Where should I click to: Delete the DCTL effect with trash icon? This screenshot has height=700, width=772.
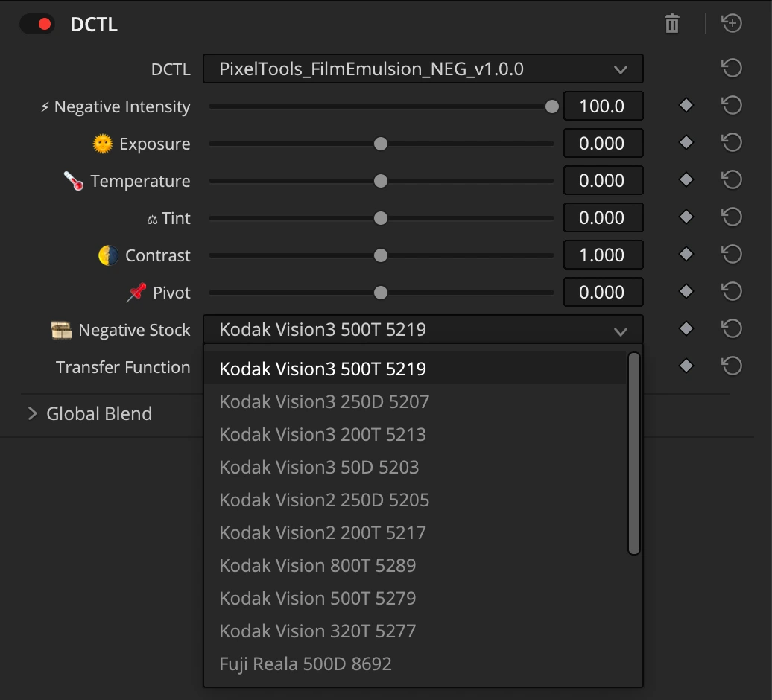[672, 23]
